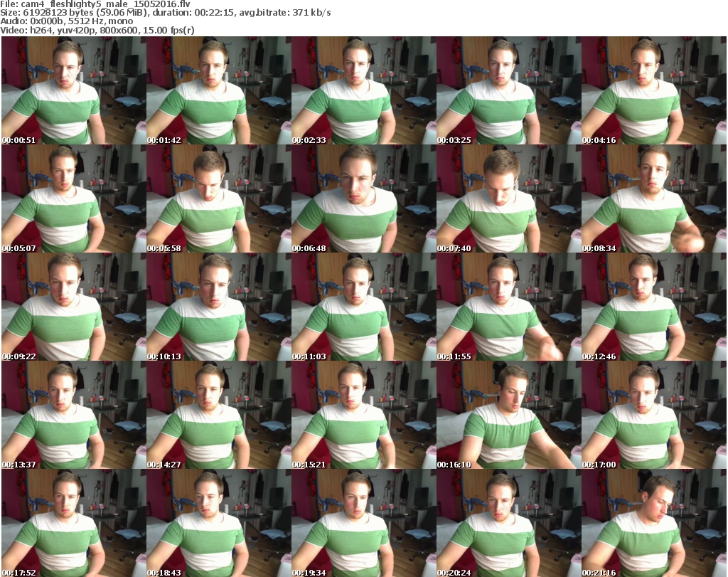Image resolution: width=728 pixels, height=577 pixels.
Task: Open the frame stamped 00:08:34
Action: pos(654,198)
